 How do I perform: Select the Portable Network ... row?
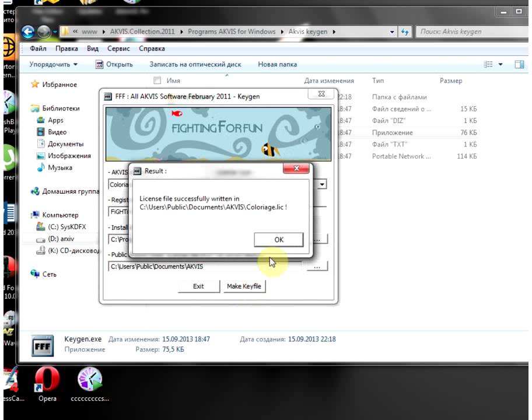point(401,156)
